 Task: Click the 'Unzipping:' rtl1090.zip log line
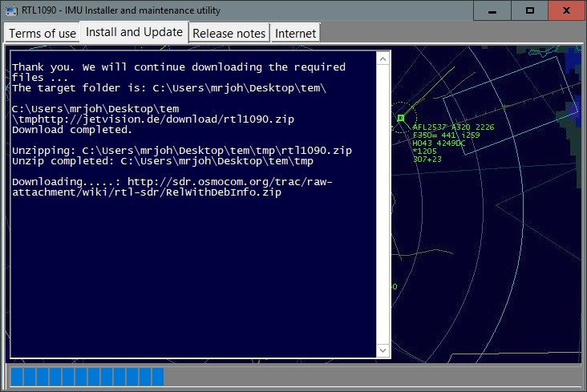[182, 151]
